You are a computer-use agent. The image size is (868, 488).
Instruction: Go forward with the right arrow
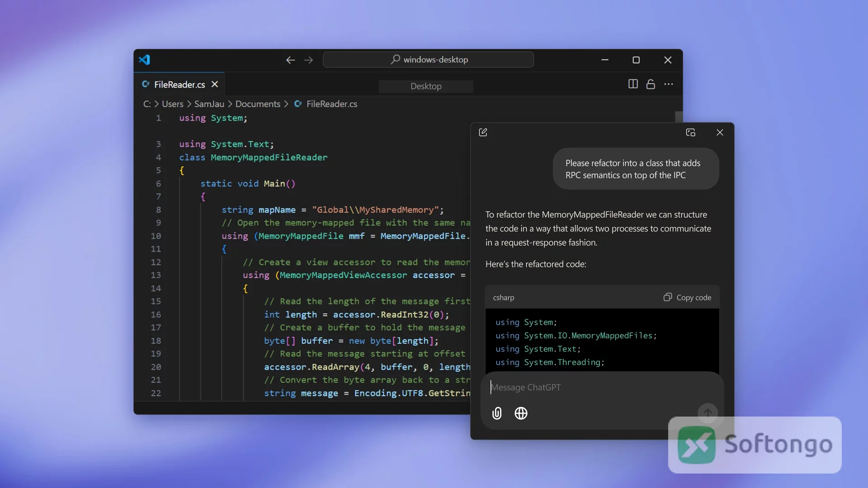(309, 60)
